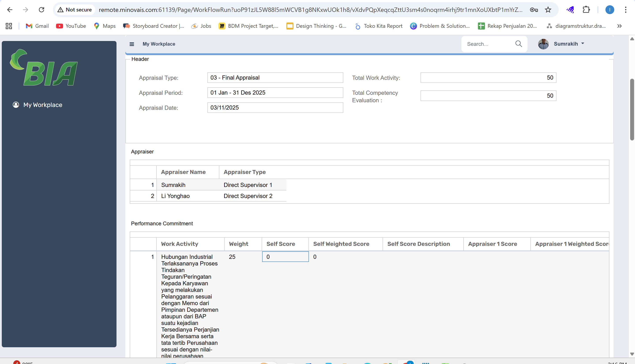Click the Appraisal Date field
635x364 pixels.
click(275, 108)
